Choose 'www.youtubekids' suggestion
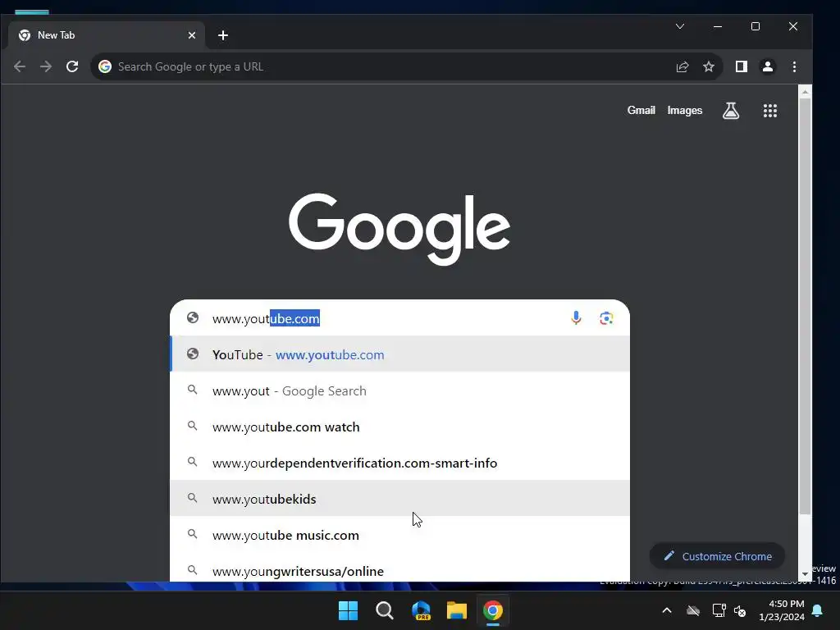 click(x=399, y=499)
